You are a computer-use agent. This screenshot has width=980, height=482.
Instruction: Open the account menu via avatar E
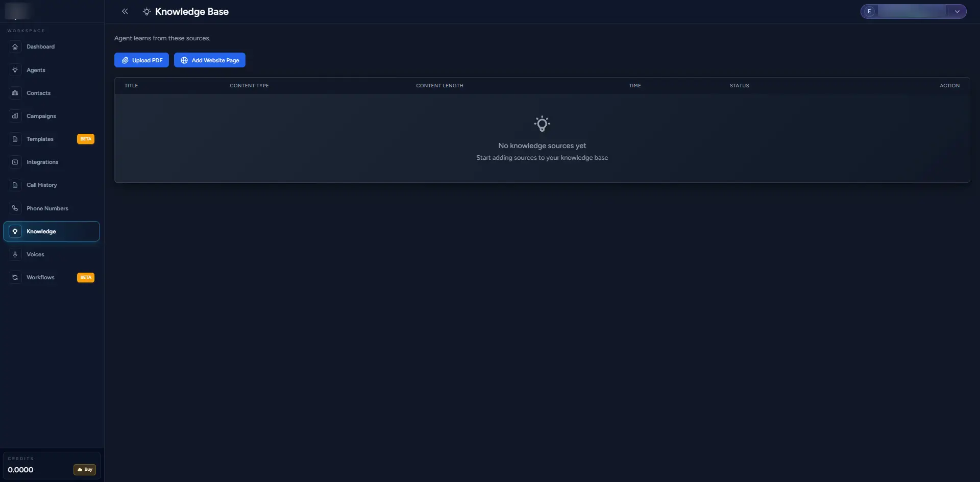click(869, 11)
